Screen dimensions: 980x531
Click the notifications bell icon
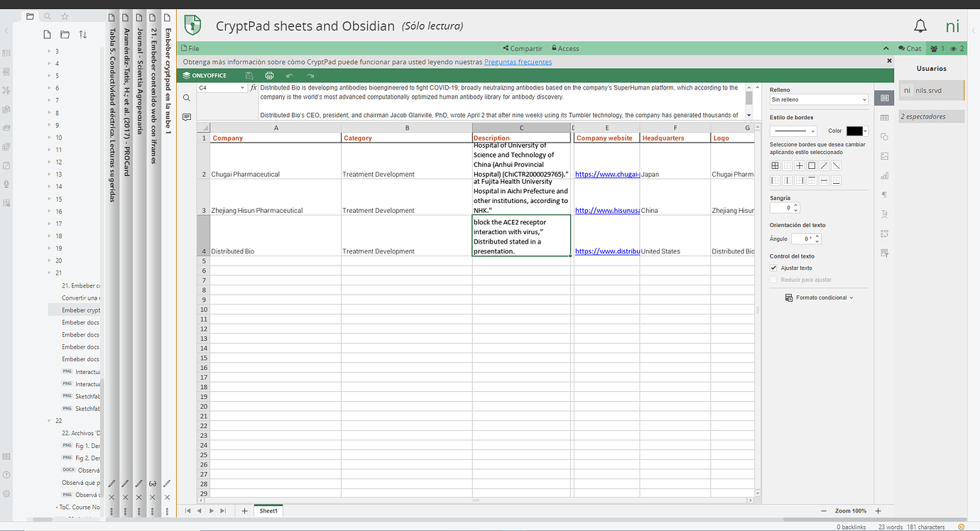920,27
